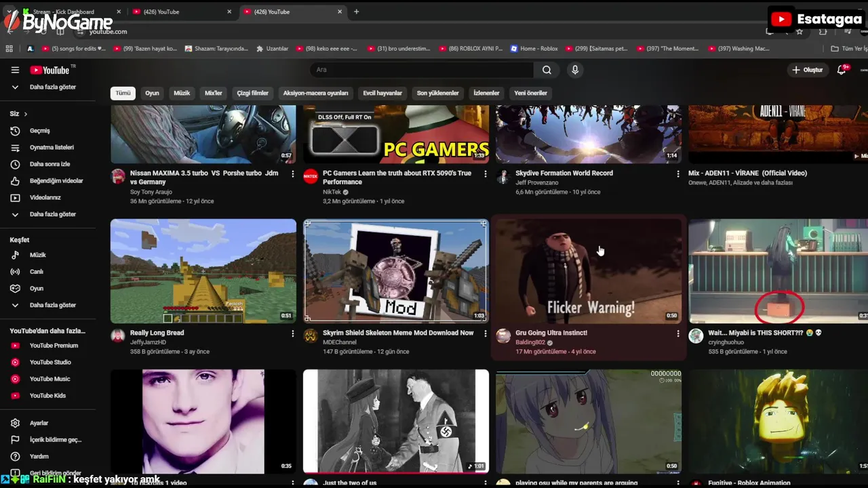
Task: Open YouTube Music link
Action: coord(52,379)
